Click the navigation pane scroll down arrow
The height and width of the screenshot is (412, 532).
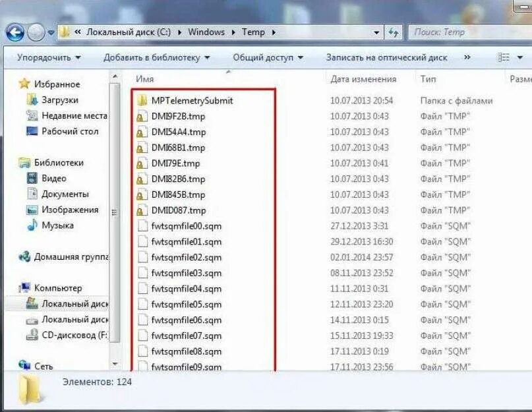click(115, 365)
